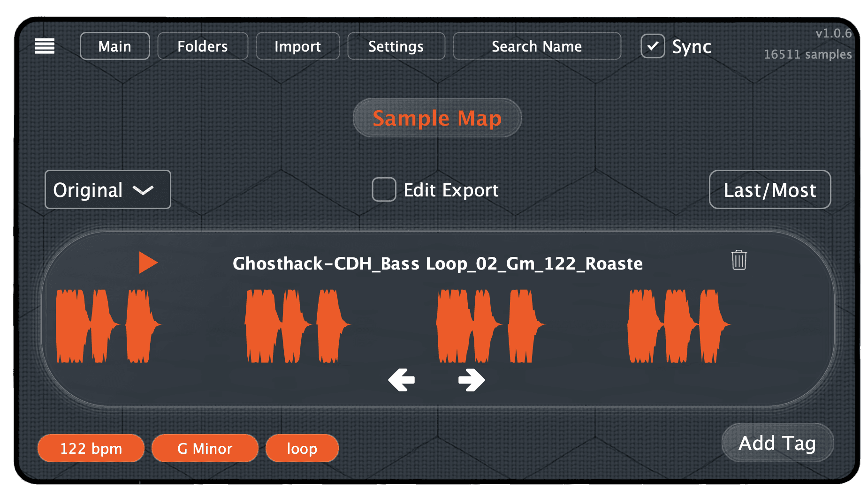Enable the Edit Export checkbox
The width and height of the screenshot is (868, 496).
click(384, 189)
